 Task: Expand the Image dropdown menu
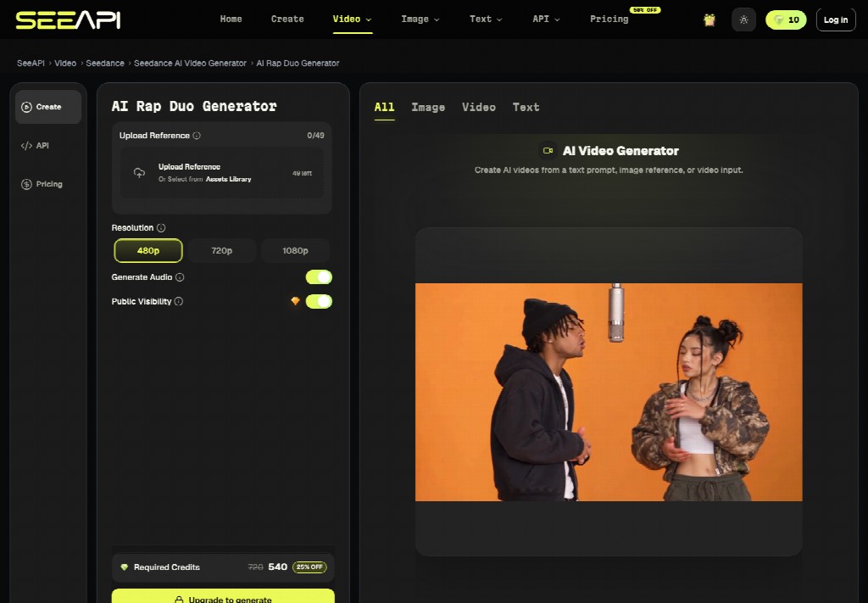(420, 19)
